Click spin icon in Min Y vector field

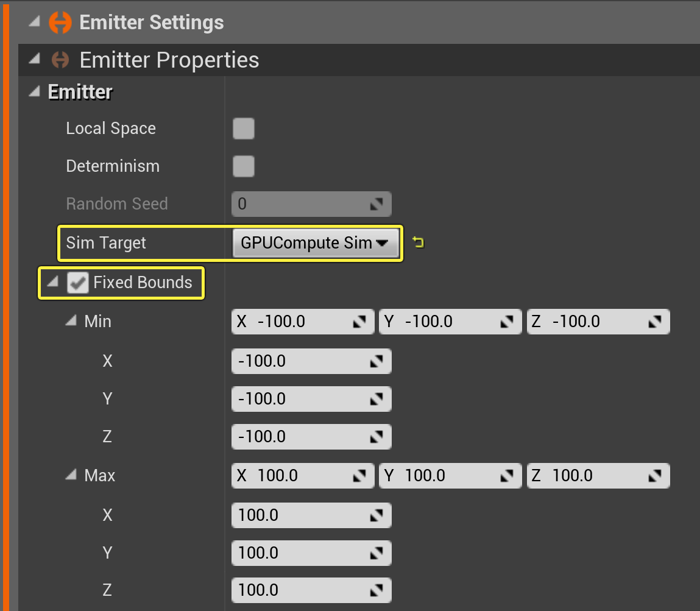507,322
